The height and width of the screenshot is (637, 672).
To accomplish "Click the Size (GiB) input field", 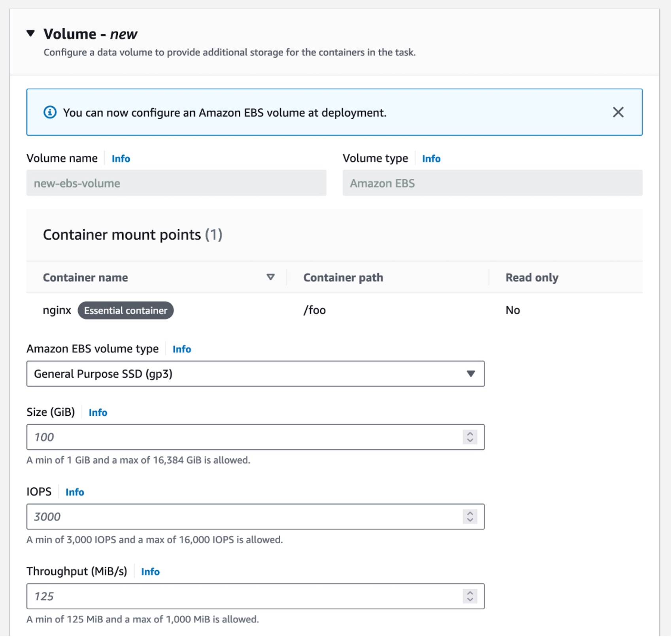I will coord(255,437).
